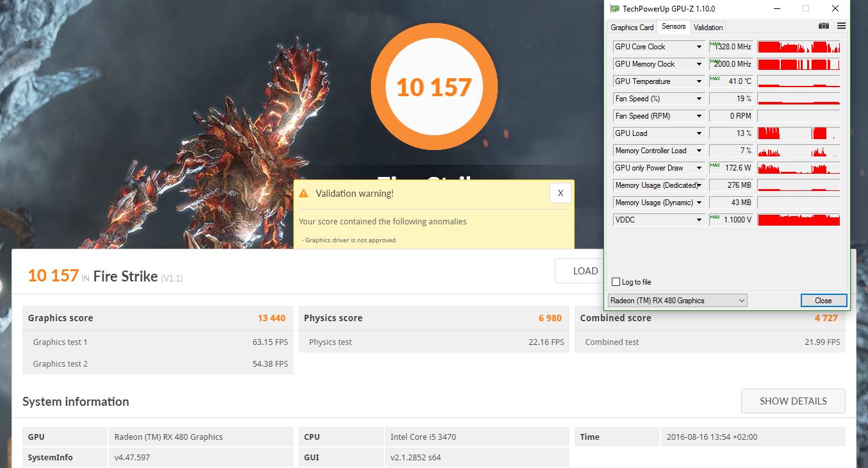Click the Memory Controller Load 7 % value
The height and width of the screenshot is (468, 868).
(731, 151)
